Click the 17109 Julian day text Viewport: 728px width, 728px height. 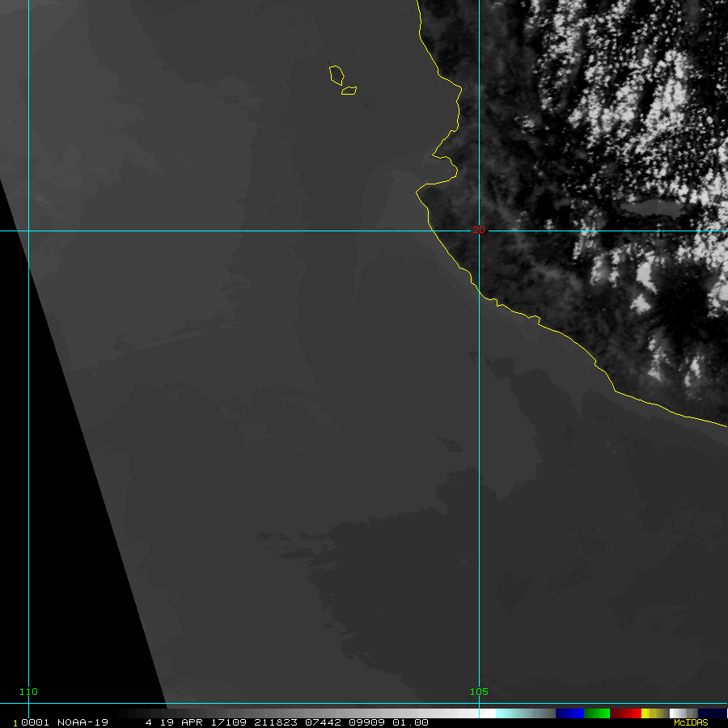(230, 722)
